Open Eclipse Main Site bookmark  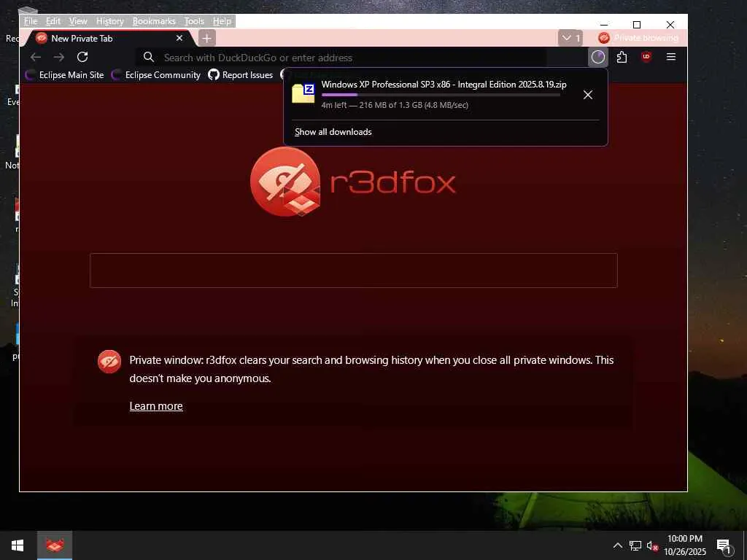(x=65, y=75)
